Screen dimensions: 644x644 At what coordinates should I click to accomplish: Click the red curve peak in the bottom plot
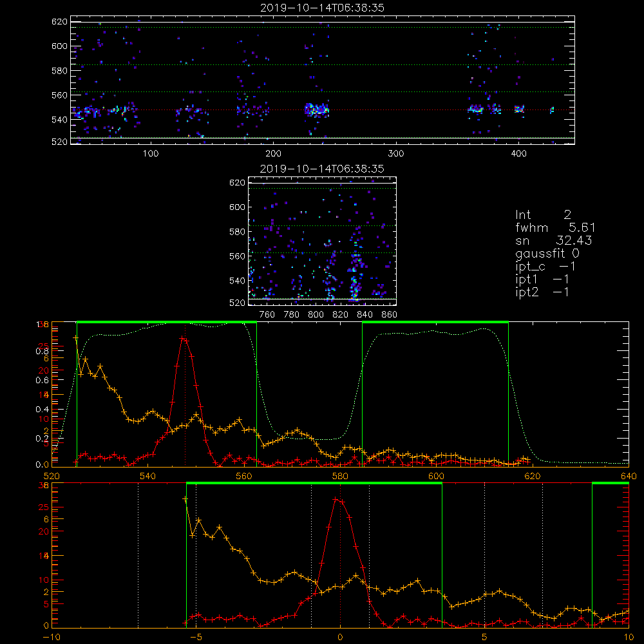[x=336, y=499]
